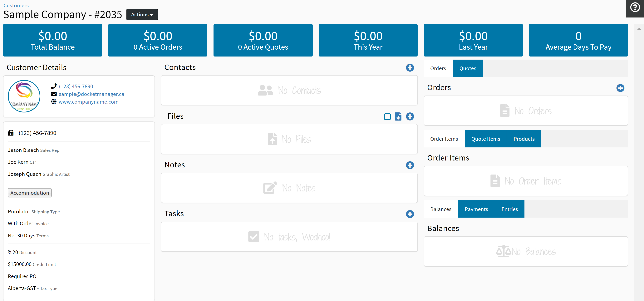Viewport: 644px width, 301px height.
Task: Select the Products tab
Action: [524, 139]
